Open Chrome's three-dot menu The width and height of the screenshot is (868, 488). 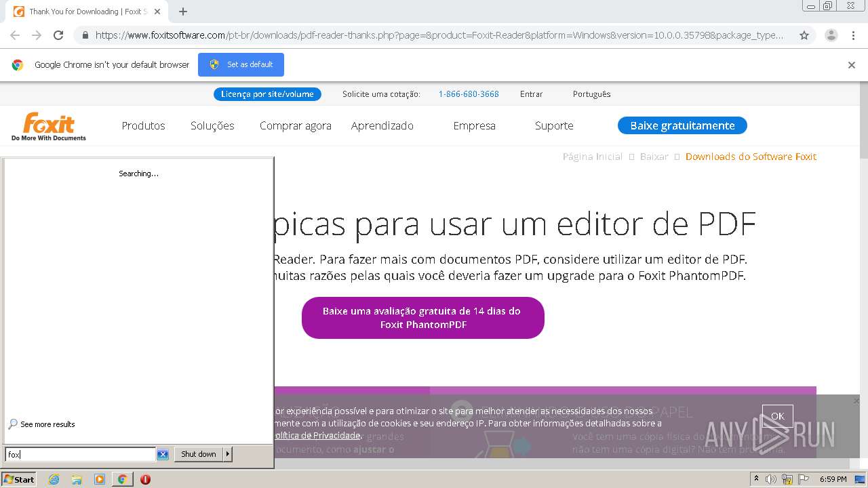pyautogui.click(x=853, y=35)
